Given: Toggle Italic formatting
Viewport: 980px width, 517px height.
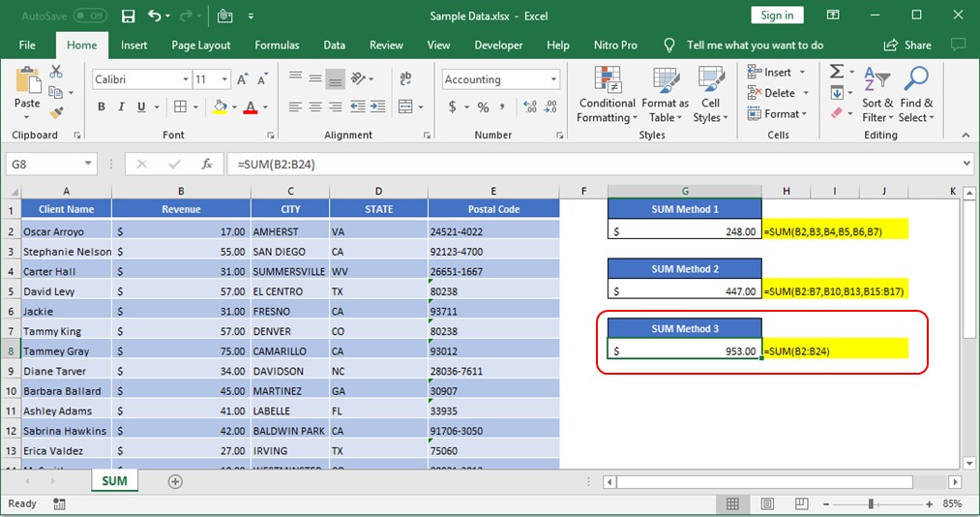Looking at the screenshot, I should click(121, 106).
